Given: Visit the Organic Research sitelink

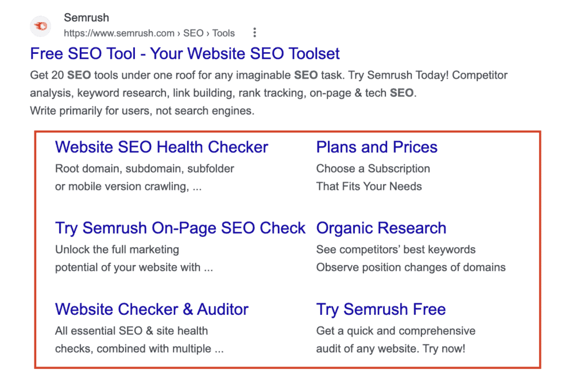Looking at the screenshot, I should click(x=381, y=228).
